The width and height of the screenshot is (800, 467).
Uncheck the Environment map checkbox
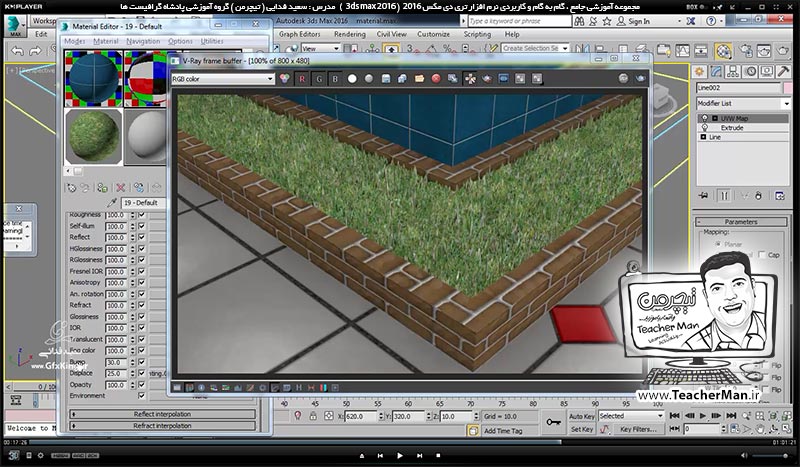click(x=141, y=396)
